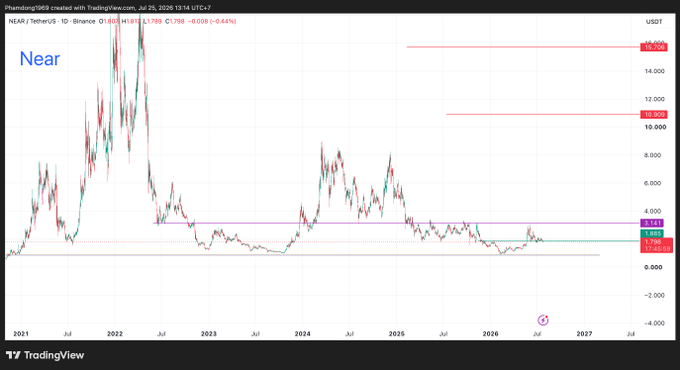Image resolution: width=680 pixels, height=370 pixels.
Task: Click the −2.000 price axis label
Action: pos(654,295)
